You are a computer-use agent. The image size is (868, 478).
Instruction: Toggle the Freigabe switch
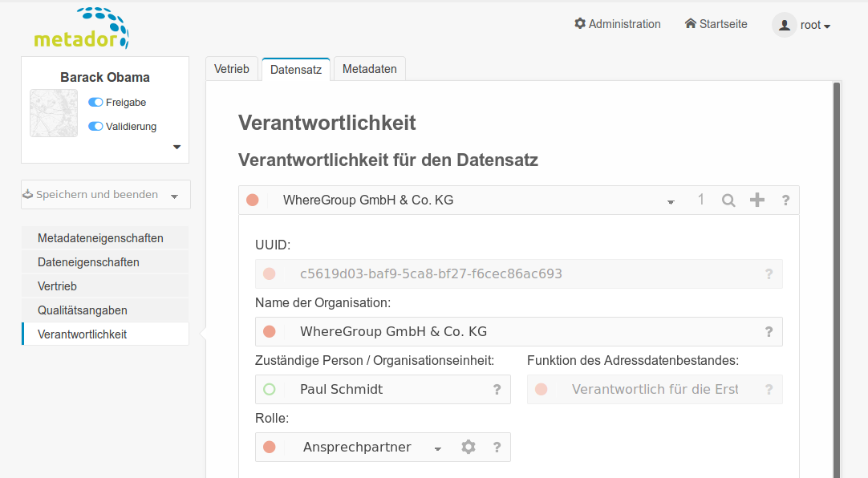[95, 103]
